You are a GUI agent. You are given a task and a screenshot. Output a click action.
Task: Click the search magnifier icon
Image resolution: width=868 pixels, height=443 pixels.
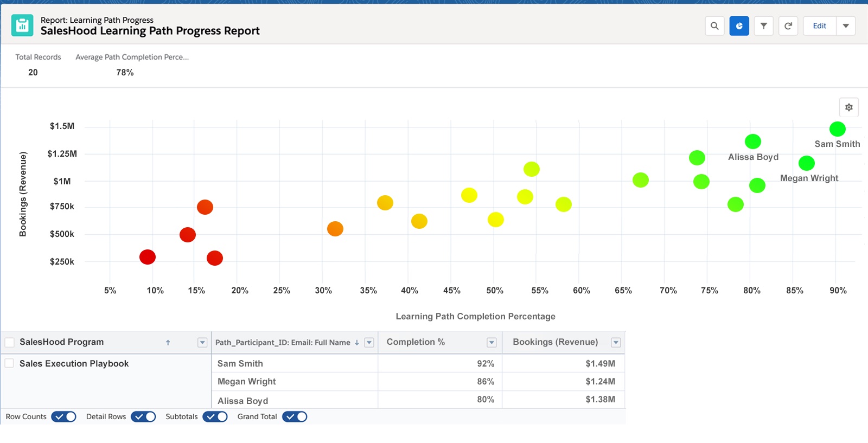[x=714, y=26]
